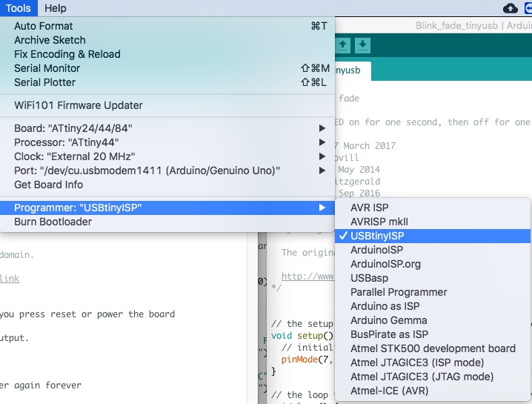This screenshot has height=404, width=532.
Task: Choose BusPirate as ISP
Action: point(433,334)
